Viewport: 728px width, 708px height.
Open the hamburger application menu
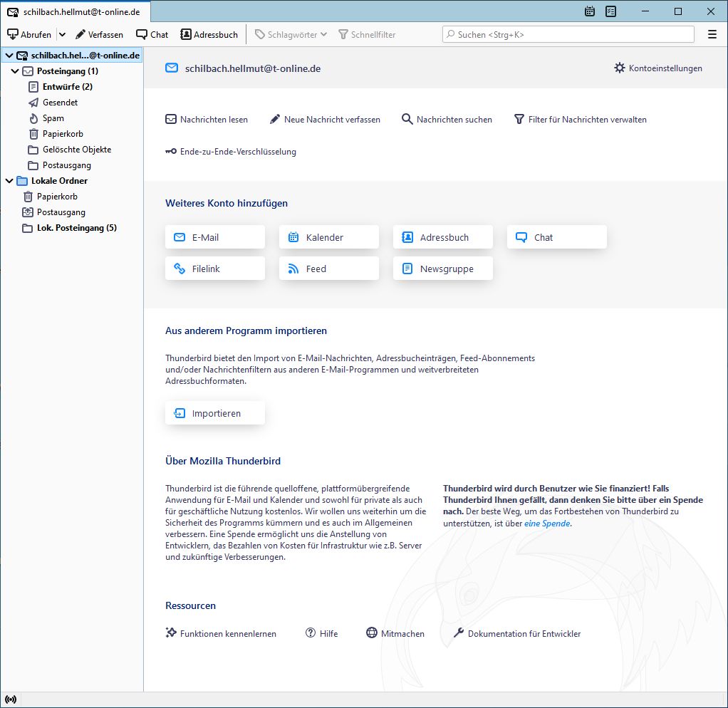tap(712, 34)
